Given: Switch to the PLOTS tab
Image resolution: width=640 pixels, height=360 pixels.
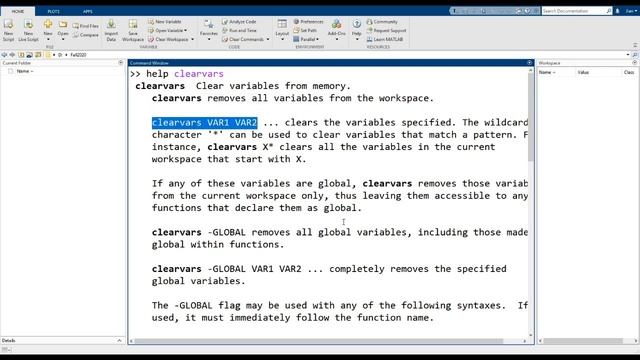Looking at the screenshot, I should coord(53,11).
